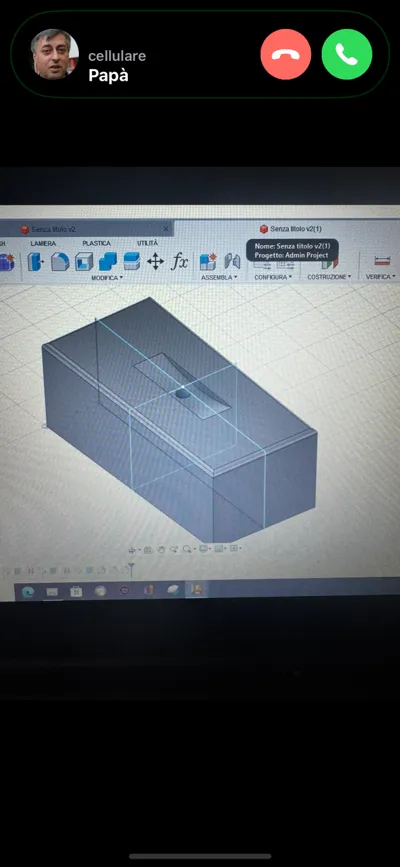Select the Fillet tool
Image resolution: width=400 pixels, height=867 pixels.
click(x=60, y=262)
